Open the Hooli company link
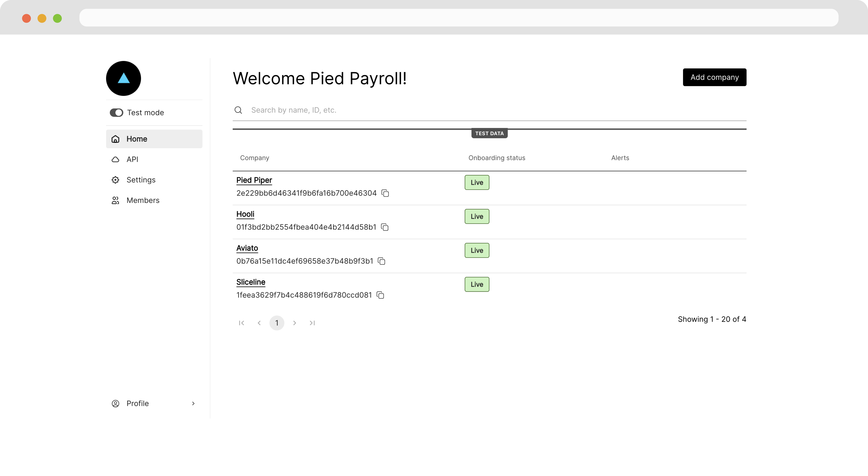868x476 pixels. click(245, 214)
